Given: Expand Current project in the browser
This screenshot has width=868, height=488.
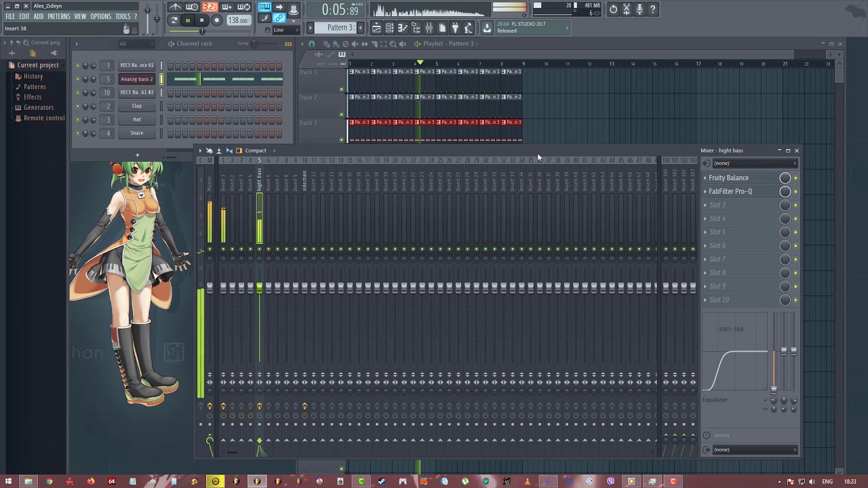Looking at the screenshot, I should 38,65.
